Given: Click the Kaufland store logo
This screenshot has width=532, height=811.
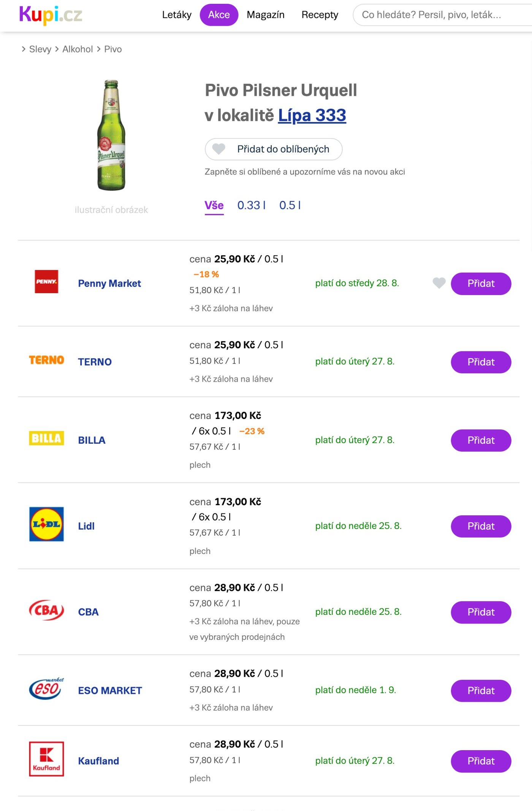Looking at the screenshot, I should pyautogui.click(x=46, y=759).
